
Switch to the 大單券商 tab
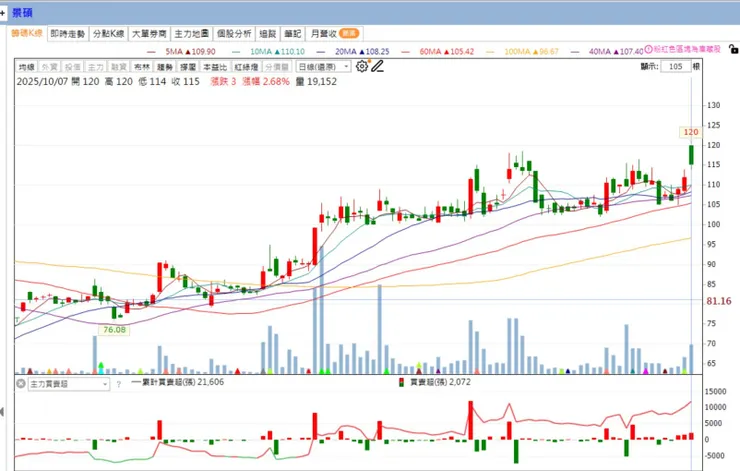point(149,34)
